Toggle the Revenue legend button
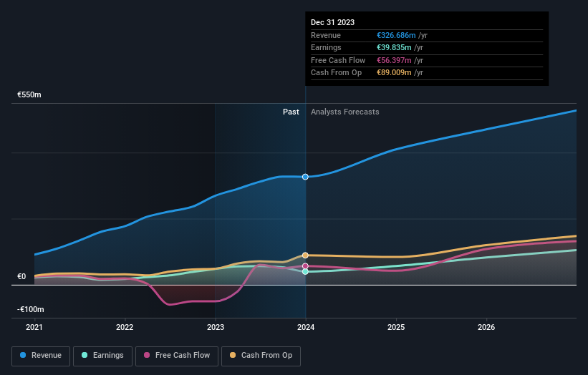This screenshot has height=375, width=588. click(41, 356)
